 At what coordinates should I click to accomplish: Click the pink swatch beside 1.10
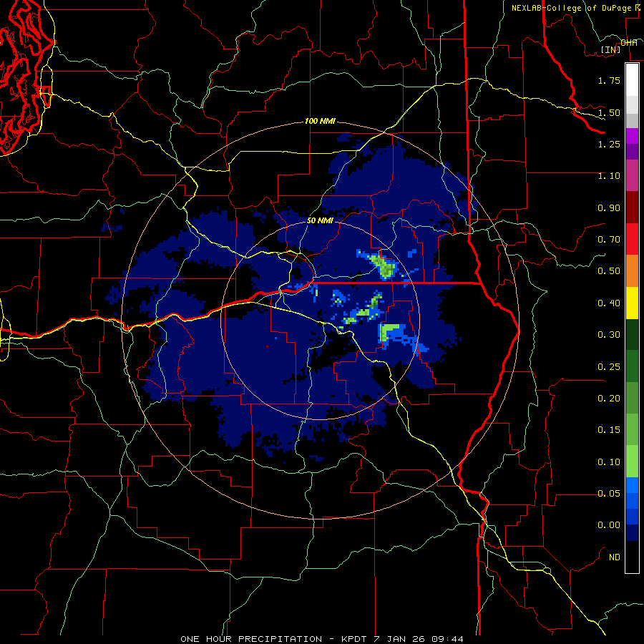tap(632, 176)
